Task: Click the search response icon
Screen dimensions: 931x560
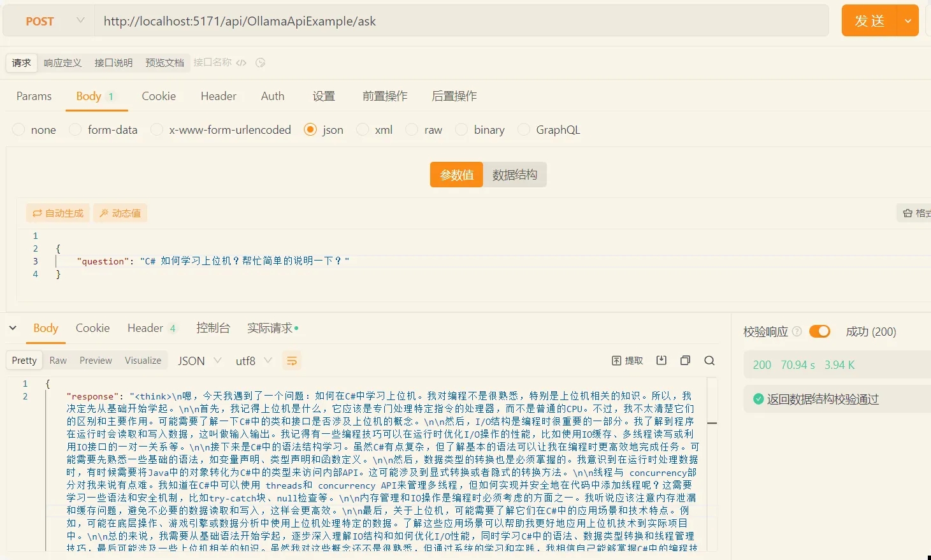Action: click(x=709, y=361)
